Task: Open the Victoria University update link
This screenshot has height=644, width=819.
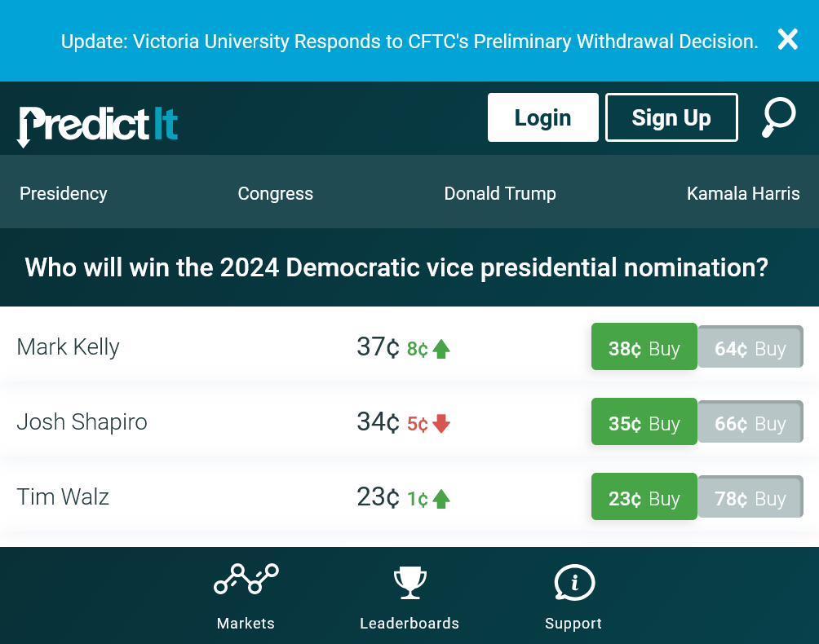Action: [x=409, y=42]
